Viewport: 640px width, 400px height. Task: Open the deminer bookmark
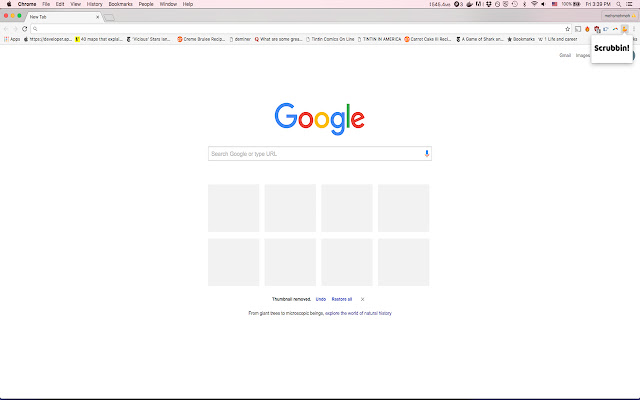pyautogui.click(x=240, y=39)
